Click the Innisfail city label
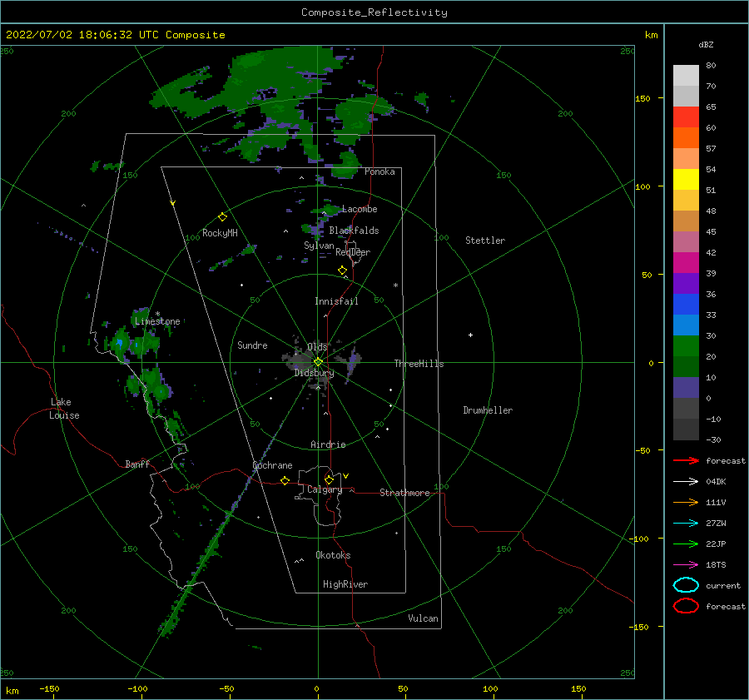 coord(336,301)
